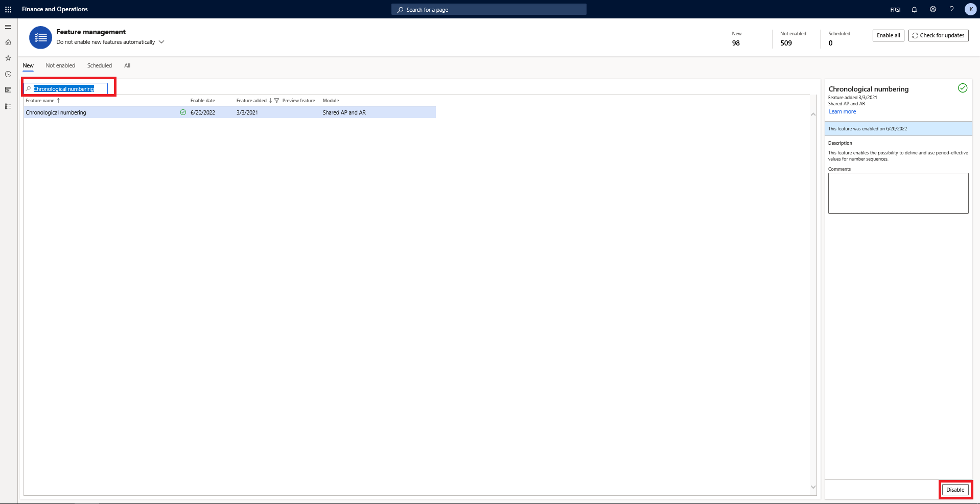980x504 pixels.
Task: Click the Comments text box
Action: click(x=898, y=193)
